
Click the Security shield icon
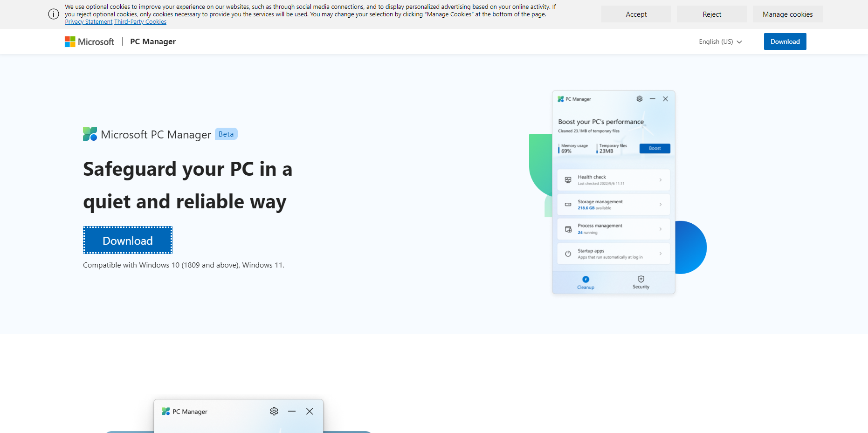tap(641, 279)
